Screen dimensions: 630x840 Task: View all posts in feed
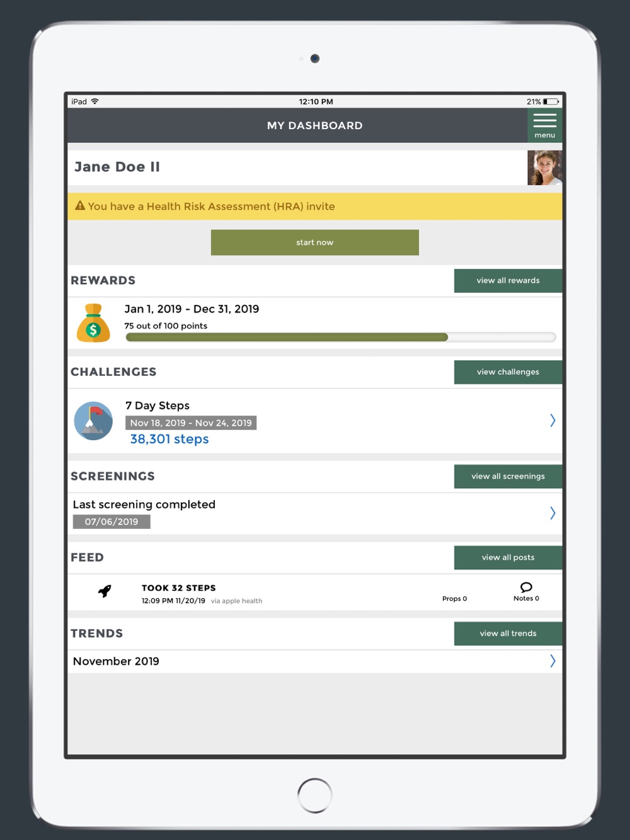(508, 558)
